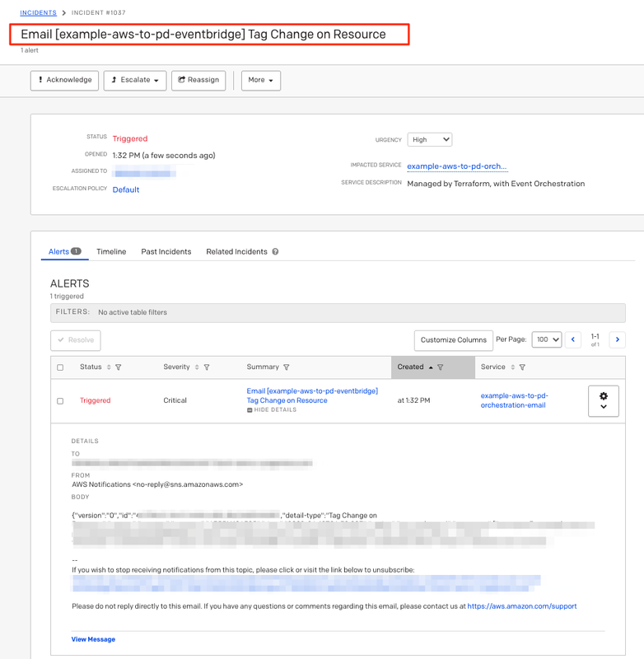Go to previous page of alerts
This screenshot has width=644, height=659.
coord(573,339)
